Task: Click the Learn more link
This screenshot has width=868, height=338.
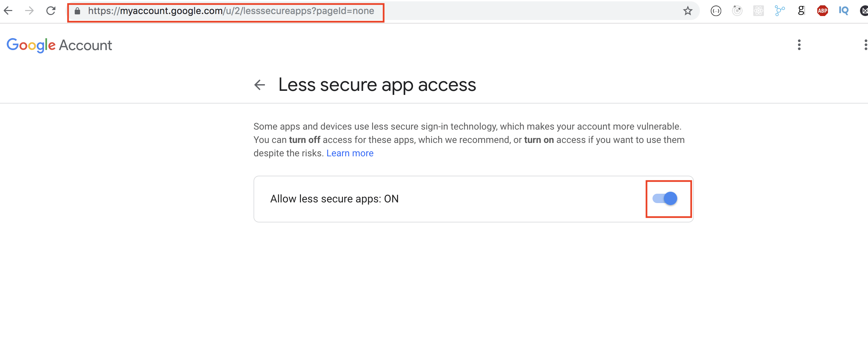Action: tap(350, 154)
